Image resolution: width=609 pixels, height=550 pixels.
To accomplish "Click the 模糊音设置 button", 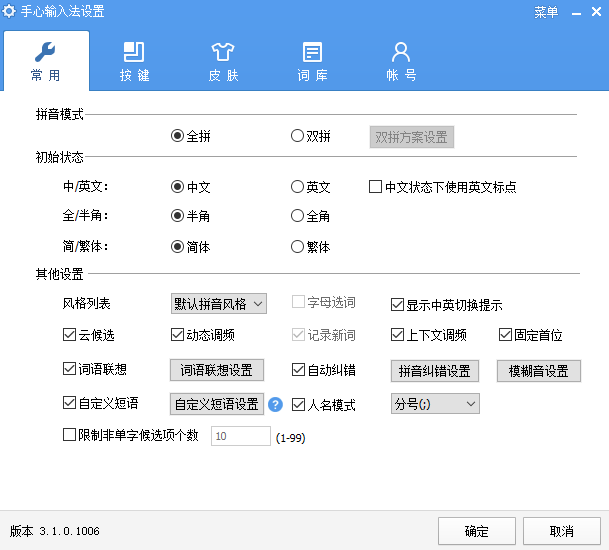I will 537,371.
